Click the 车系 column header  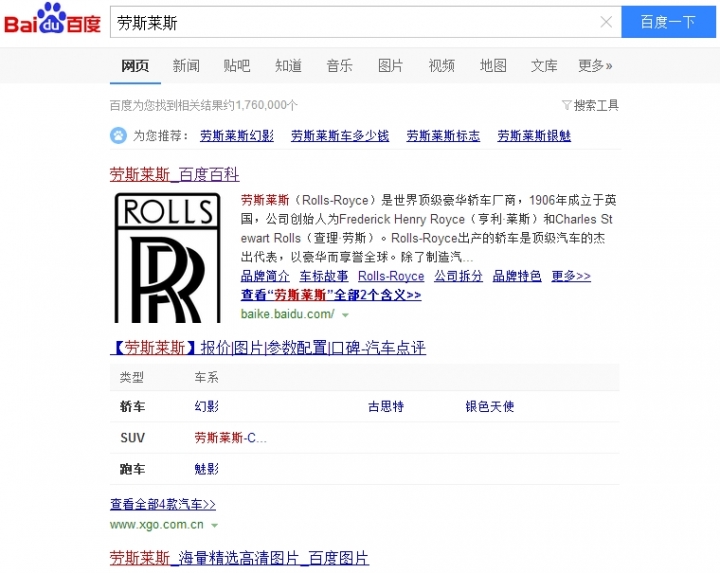(207, 377)
